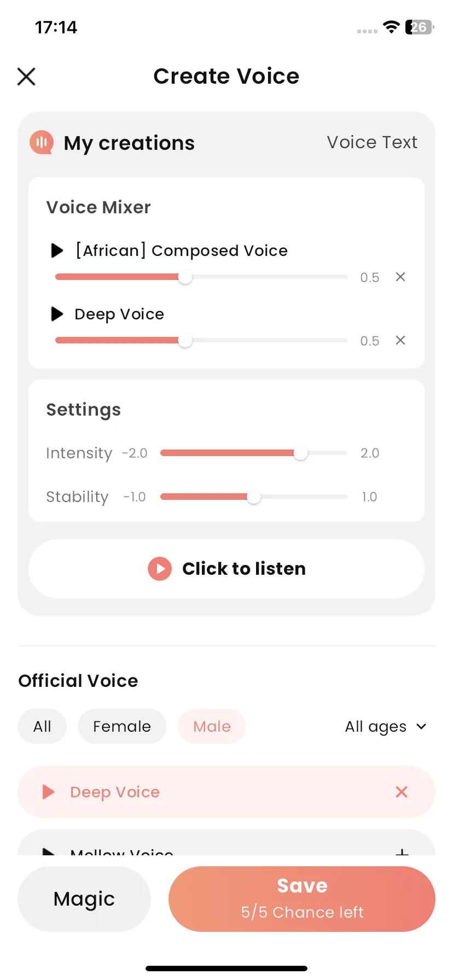
Task: Remove African Composed Voice from mixer
Action: [400, 277]
